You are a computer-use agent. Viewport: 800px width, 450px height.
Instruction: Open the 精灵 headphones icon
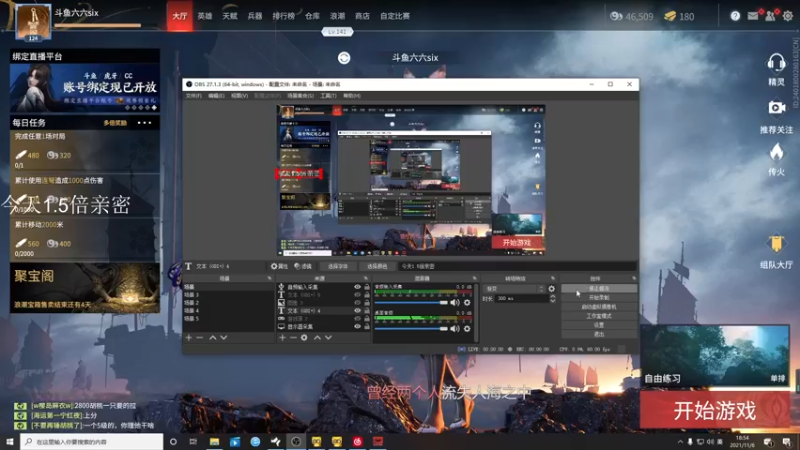(776, 63)
